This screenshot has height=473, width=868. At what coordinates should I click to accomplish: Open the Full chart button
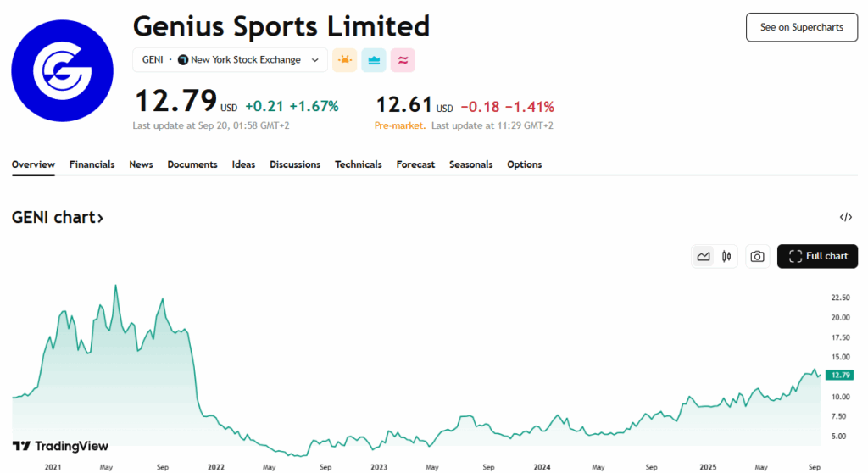(817, 257)
